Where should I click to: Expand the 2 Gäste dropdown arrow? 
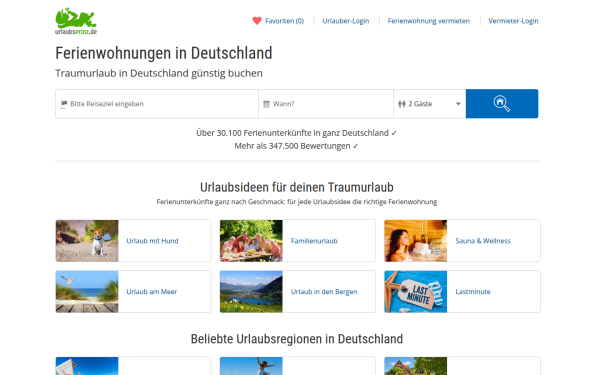pos(458,104)
